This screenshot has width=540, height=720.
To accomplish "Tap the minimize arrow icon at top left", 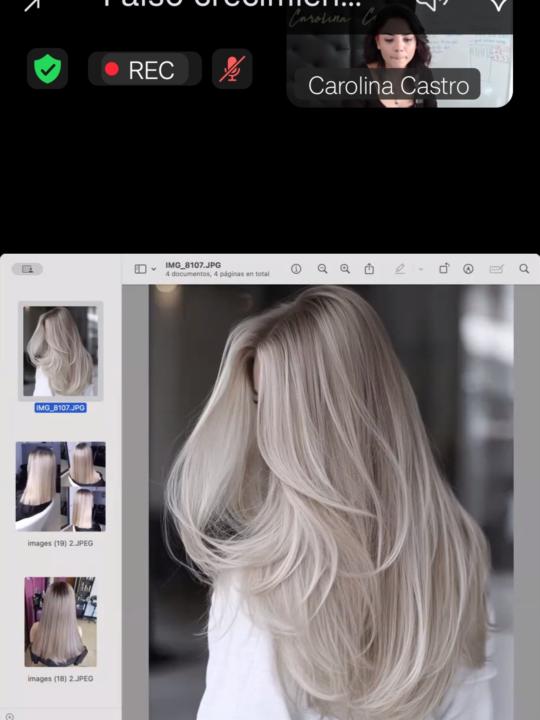I will tap(33, 5).
